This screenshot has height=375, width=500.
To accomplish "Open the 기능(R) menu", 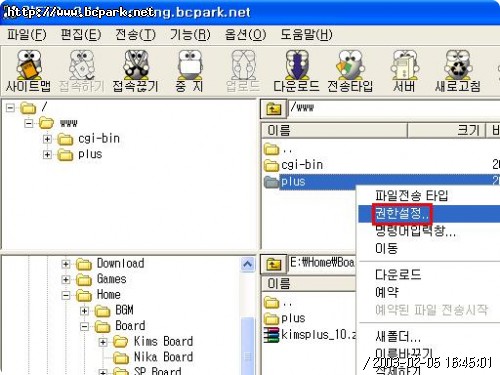I will [x=190, y=34].
